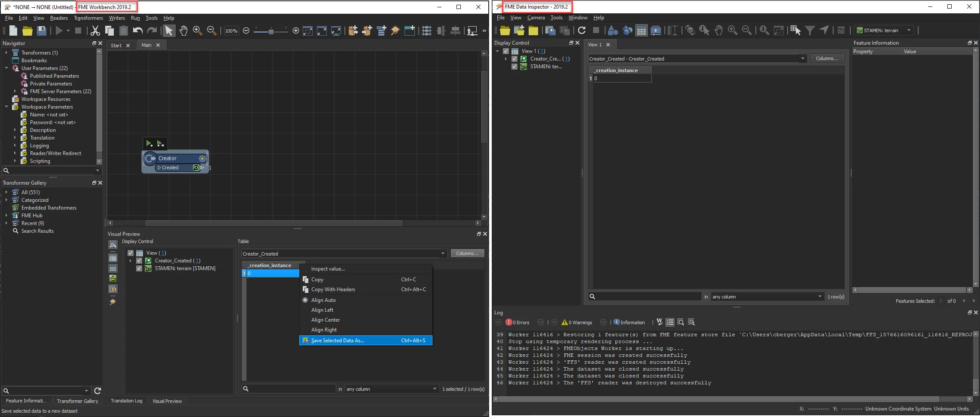Cut selection with the scissors icon
Image resolution: width=980 pixels, height=417 pixels.
(x=95, y=30)
